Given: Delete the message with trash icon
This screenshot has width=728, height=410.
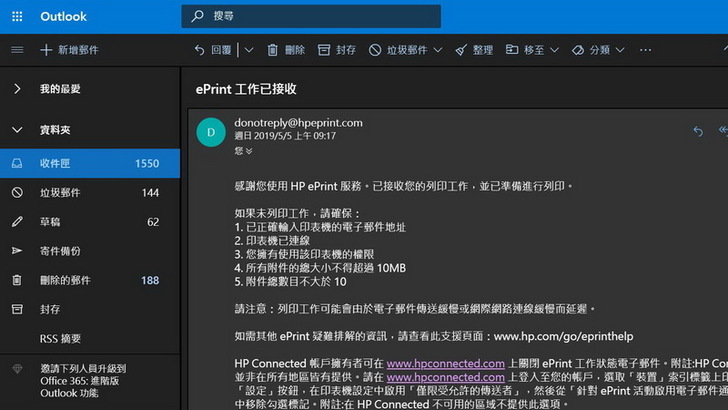Looking at the screenshot, I should 285,50.
